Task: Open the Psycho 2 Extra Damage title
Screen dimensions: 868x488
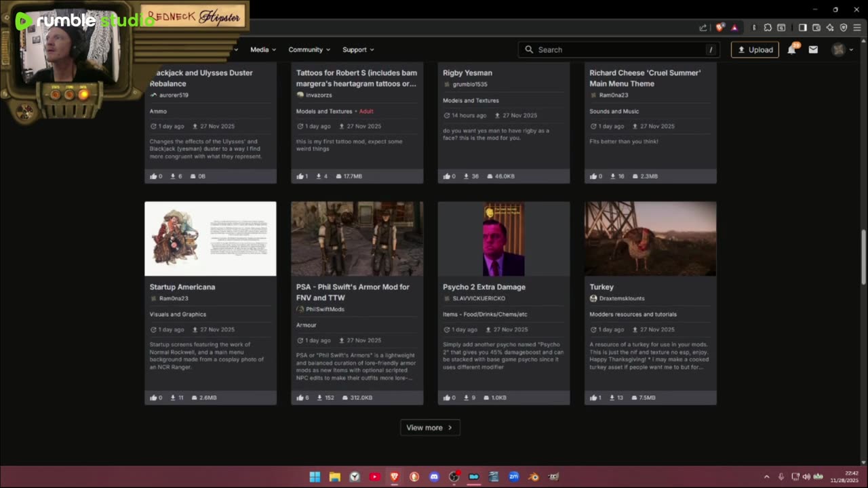Action: pyautogui.click(x=484, y=287)
